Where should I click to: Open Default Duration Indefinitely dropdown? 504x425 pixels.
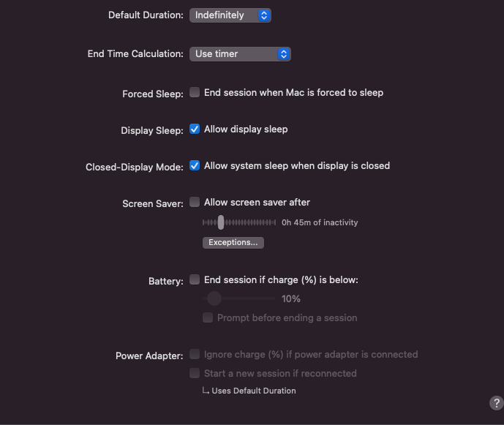(230, 15)
